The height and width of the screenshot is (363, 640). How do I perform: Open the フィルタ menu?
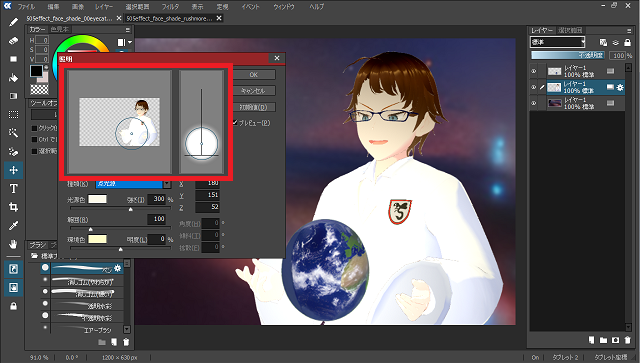coord(171,7)
